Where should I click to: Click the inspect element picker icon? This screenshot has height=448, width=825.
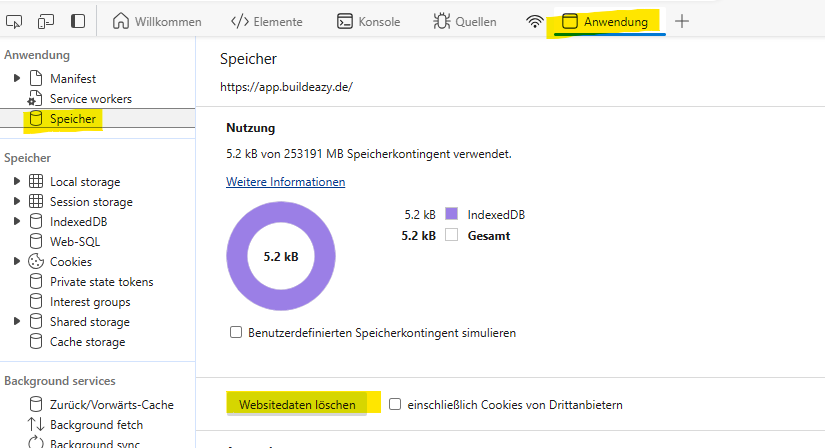click(14, 21)
